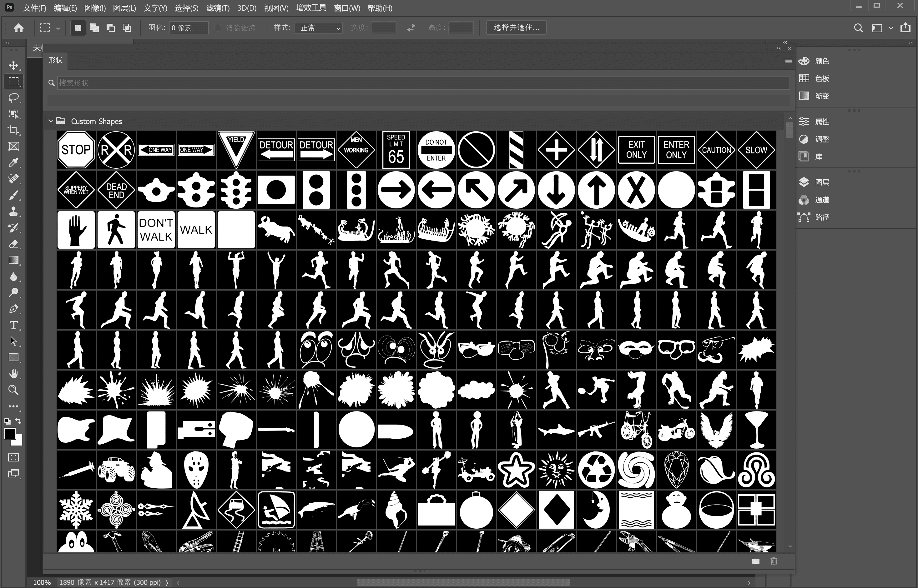Select the Crop tool
918x588 pixels.
pyautogui.click(x=13, y=130)
